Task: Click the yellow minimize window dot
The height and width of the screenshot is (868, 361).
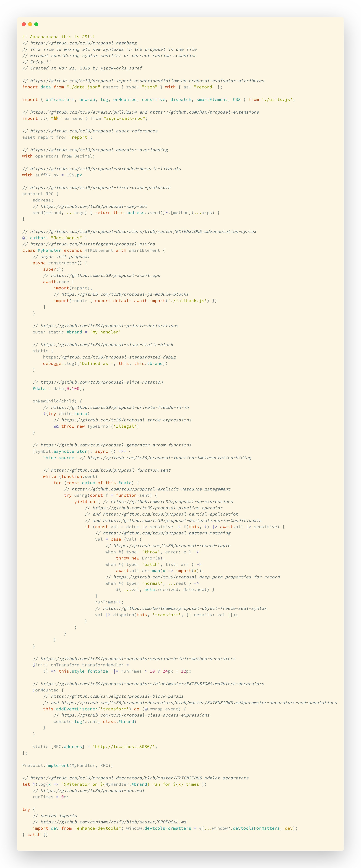Action: click(x=30, y=24)
